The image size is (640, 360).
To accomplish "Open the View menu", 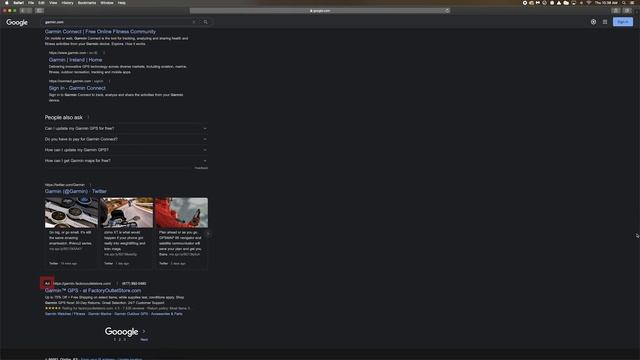I will tap(53, 3).
